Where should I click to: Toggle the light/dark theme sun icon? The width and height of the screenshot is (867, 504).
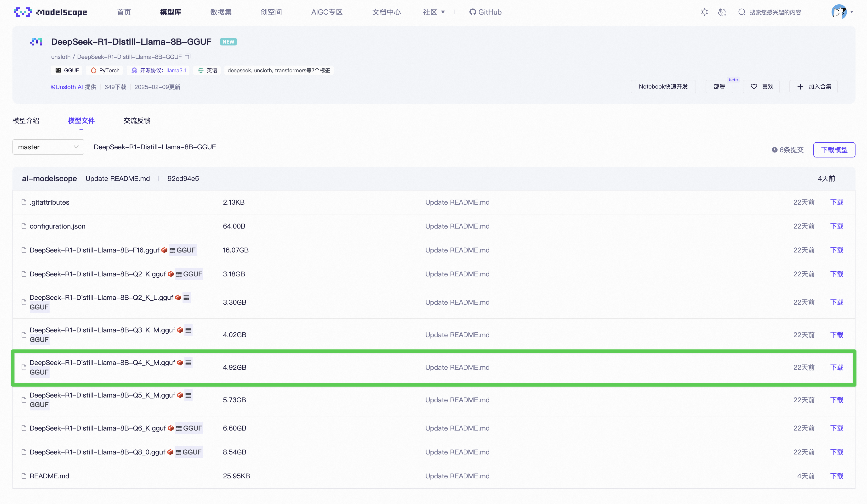click(x=704, y=12)
